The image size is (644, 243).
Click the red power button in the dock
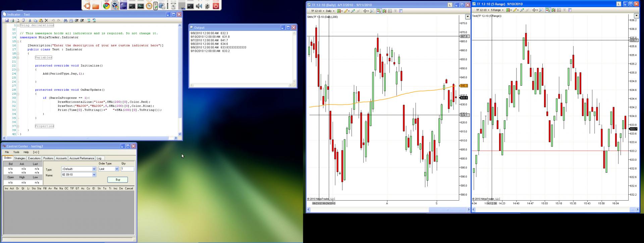click(x=216, y=6)
